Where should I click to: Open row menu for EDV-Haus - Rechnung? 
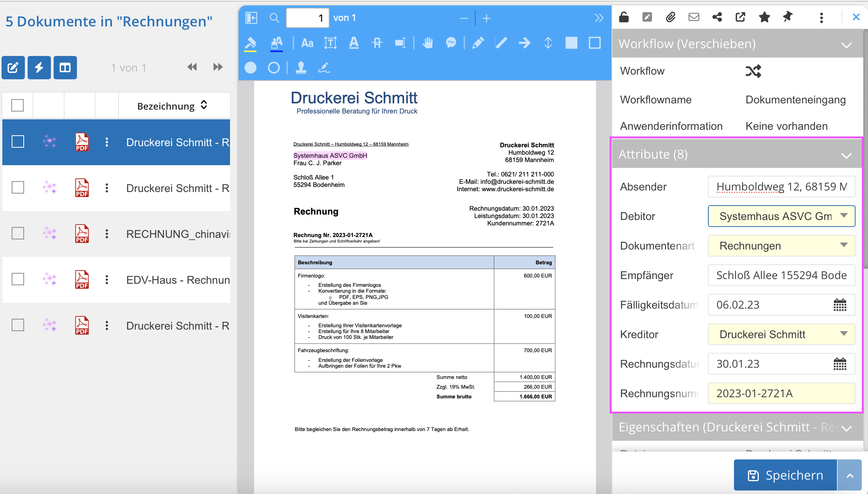[107, 280]
